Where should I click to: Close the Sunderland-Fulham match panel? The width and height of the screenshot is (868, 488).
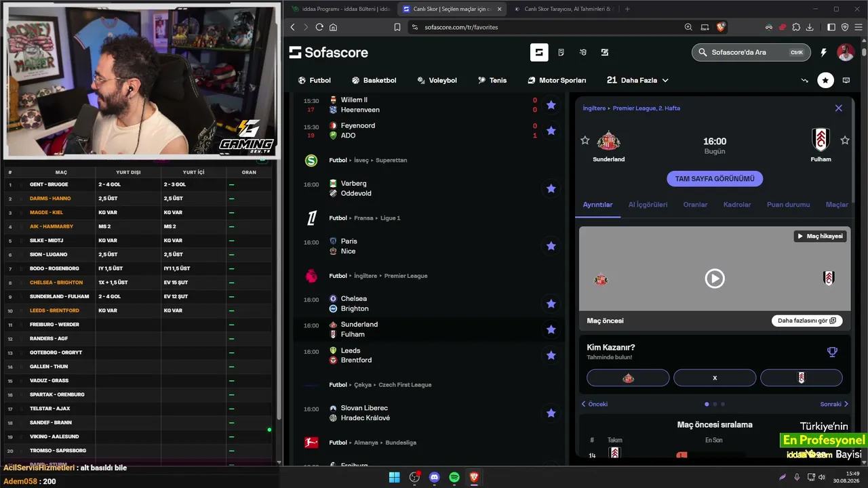[839, 108]
